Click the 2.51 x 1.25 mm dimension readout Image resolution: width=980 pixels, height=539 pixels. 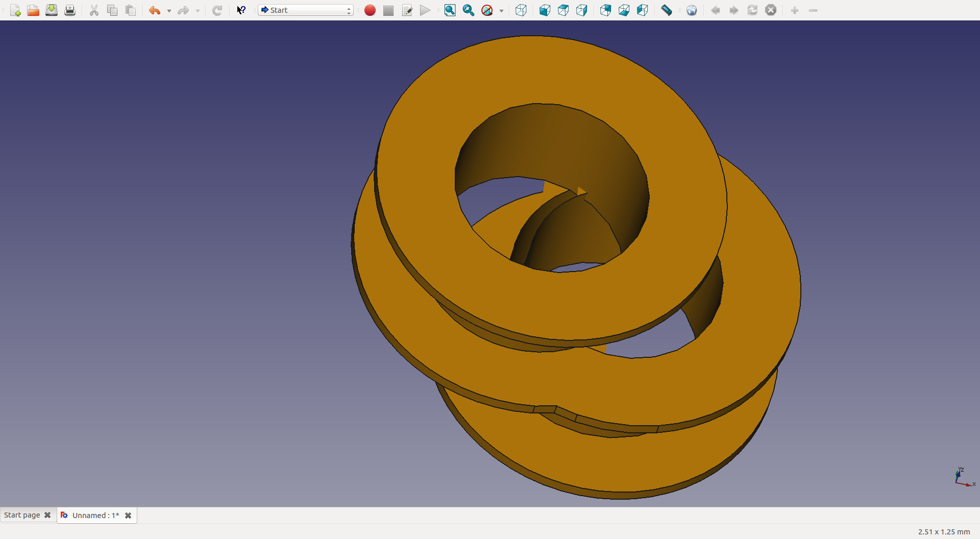click(944, 532)
